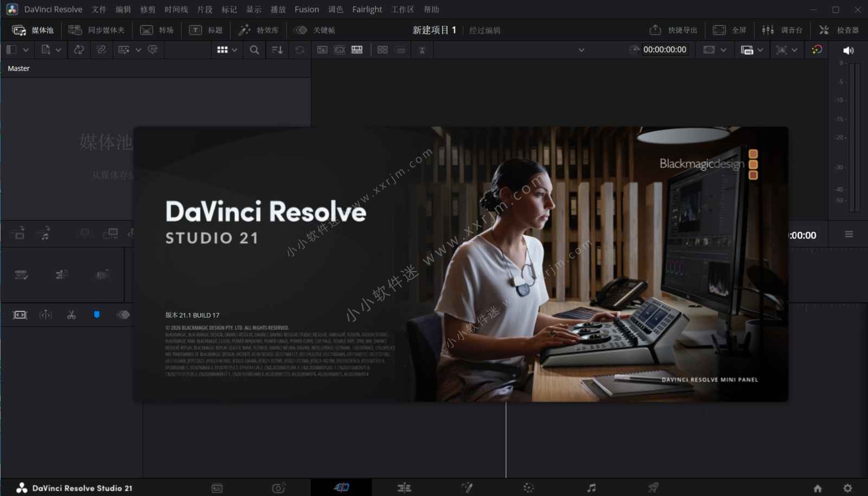Viewport: 868px width, 496px height.
Task: Add a blue marker to the timeline
Action: (97, 315)
